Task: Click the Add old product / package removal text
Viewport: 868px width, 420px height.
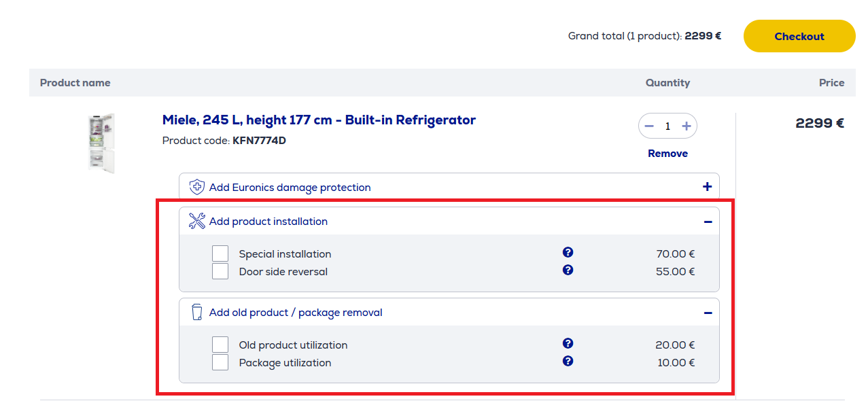Action: point(296,313)
